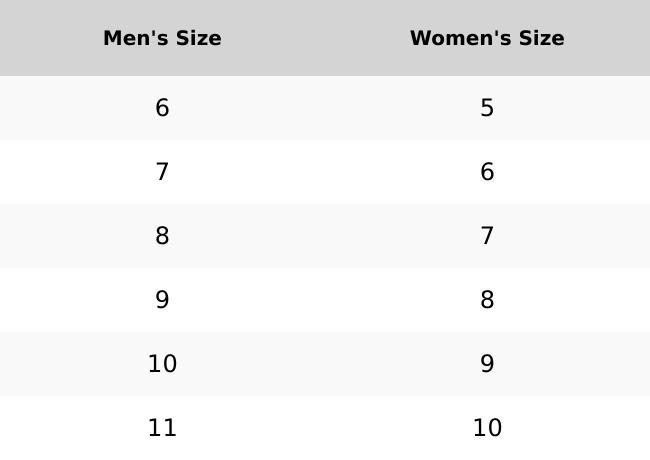This screenshot has width=650, height=460.
Task: Click the Women's Size column header
Action: pyautogui.click(x=487, y=38)
